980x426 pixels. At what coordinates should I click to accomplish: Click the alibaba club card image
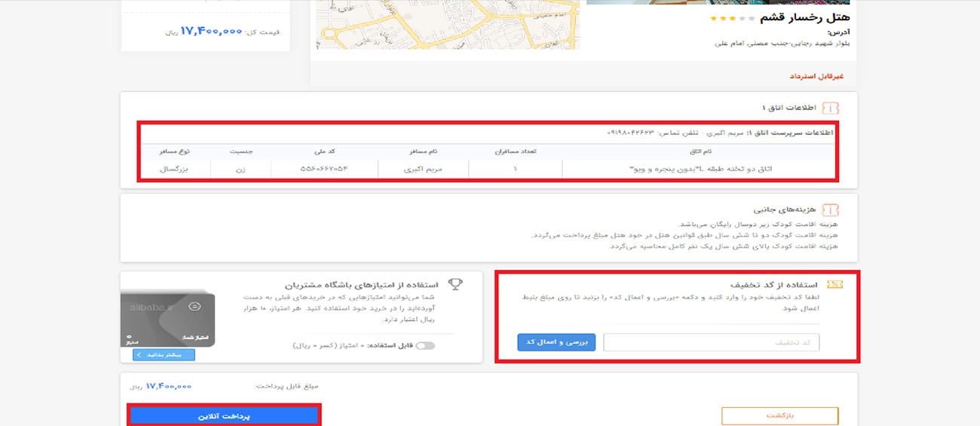coord(167,319)
